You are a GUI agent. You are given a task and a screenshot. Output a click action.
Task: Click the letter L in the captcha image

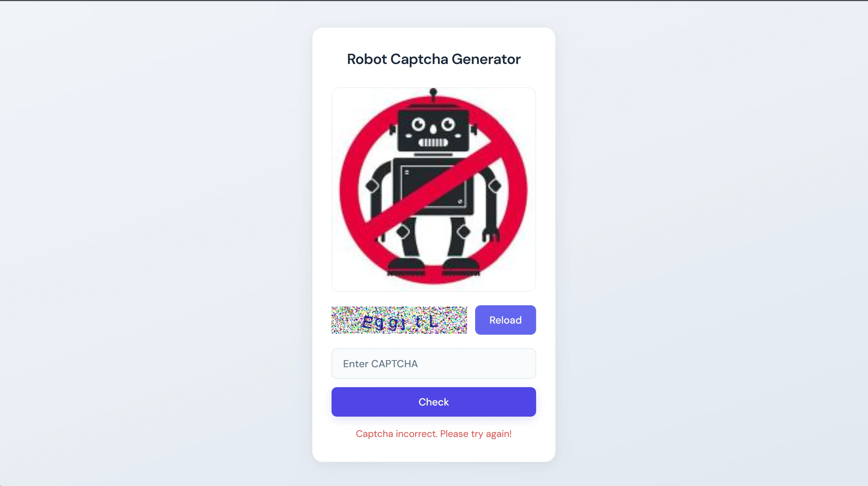coord(433,321)
